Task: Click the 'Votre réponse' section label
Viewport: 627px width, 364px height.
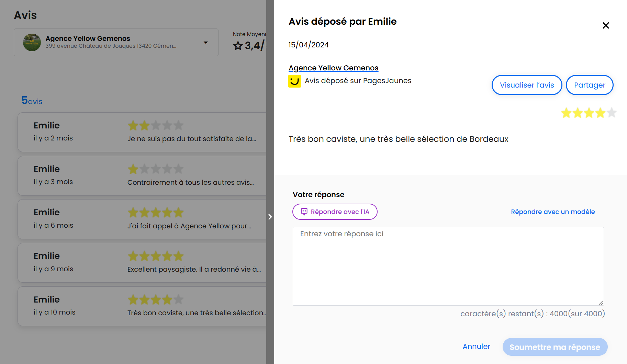Action: (x=318, y=194)
